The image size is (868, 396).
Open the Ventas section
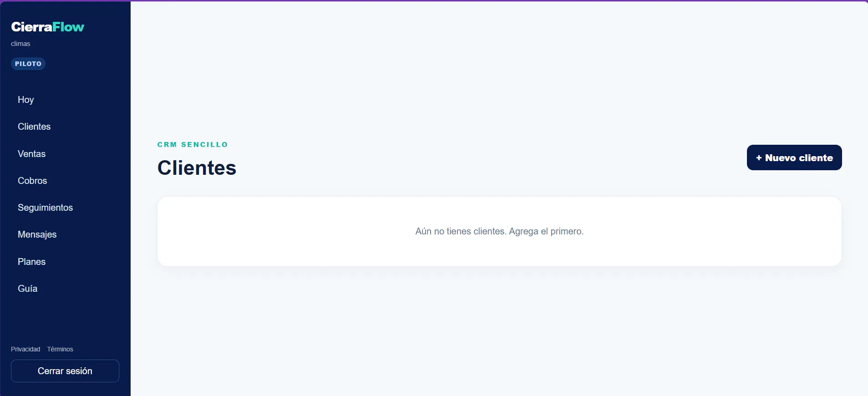[32, 154]
